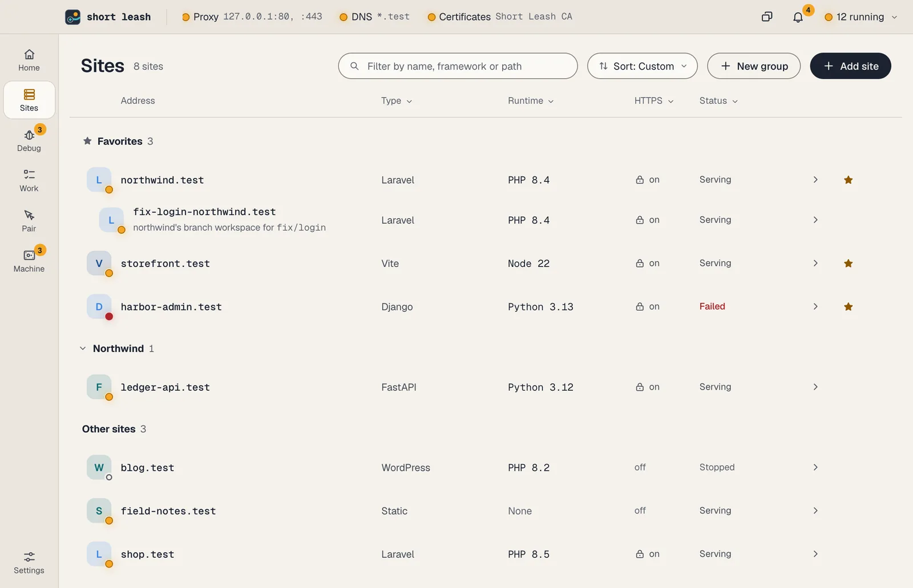
Task: Open the Machine sidebar section
Action: click(x=29, y=261)
